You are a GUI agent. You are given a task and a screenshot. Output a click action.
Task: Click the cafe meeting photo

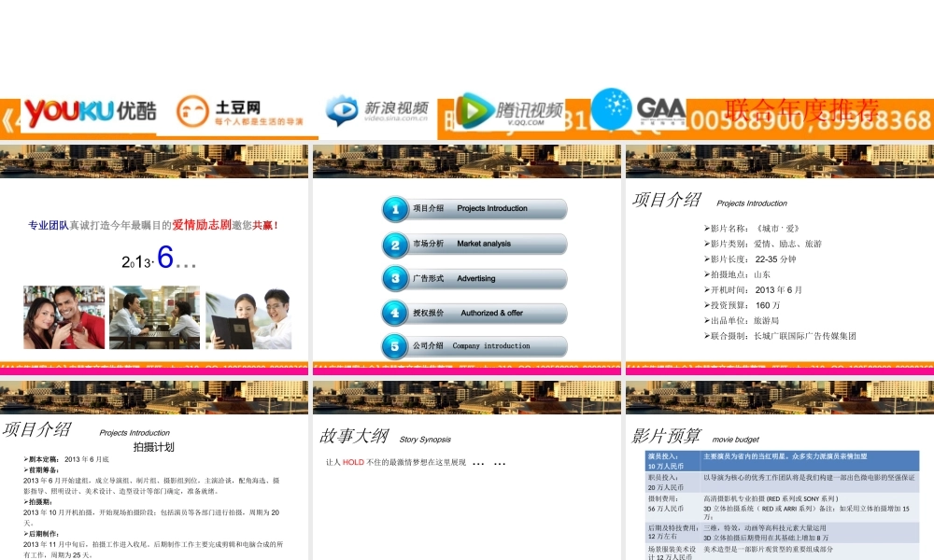click(x=155, y=317)
